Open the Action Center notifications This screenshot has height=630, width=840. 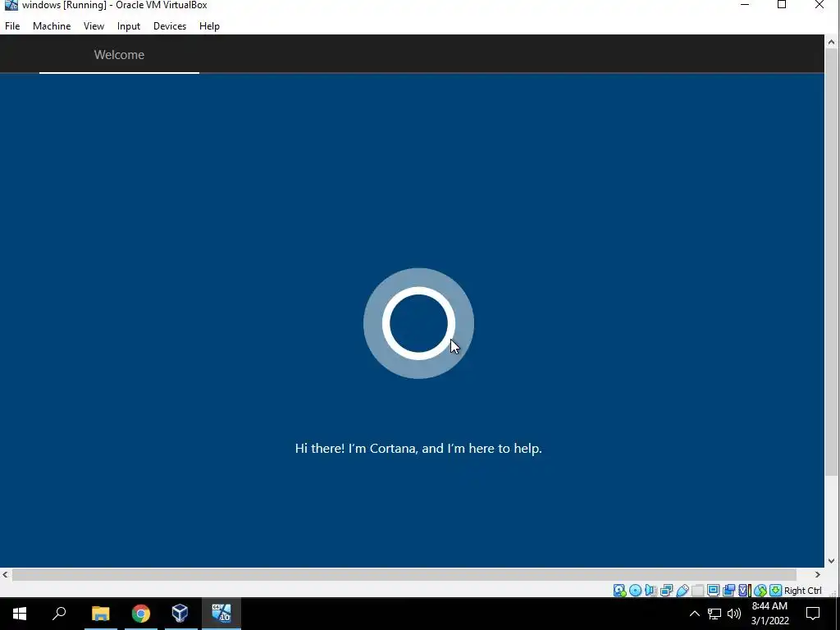point(813,614)
